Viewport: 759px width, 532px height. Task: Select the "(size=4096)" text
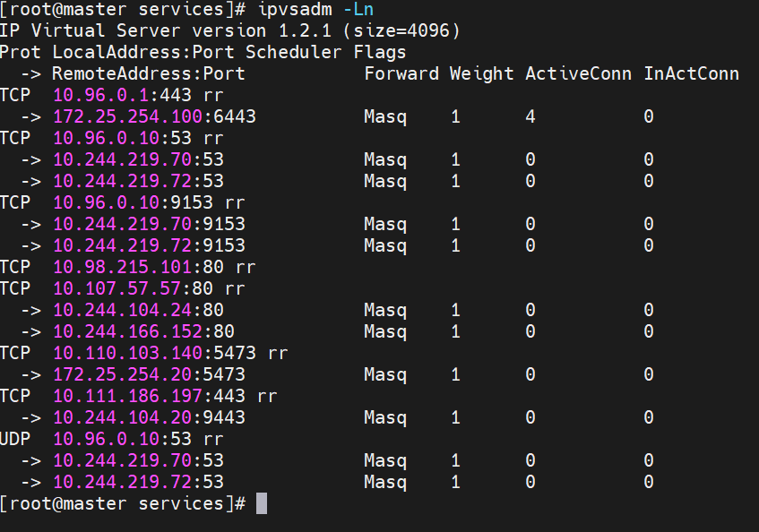pyautogui.click(x=401, y=30)
